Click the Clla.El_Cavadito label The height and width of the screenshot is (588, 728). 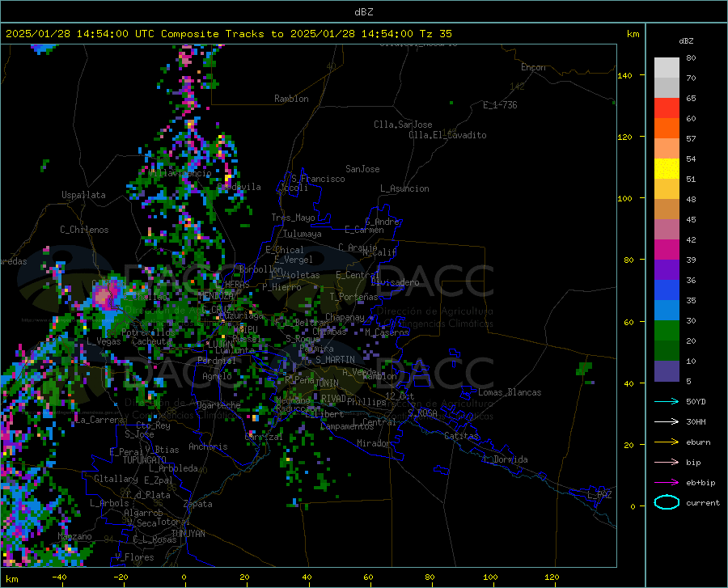click(447, 135)
